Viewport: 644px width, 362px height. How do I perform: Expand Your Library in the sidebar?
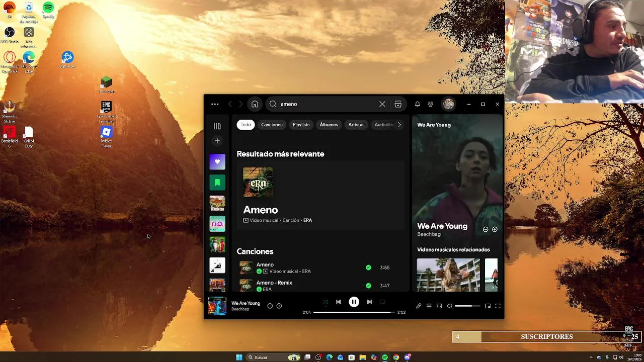[217, 126]
